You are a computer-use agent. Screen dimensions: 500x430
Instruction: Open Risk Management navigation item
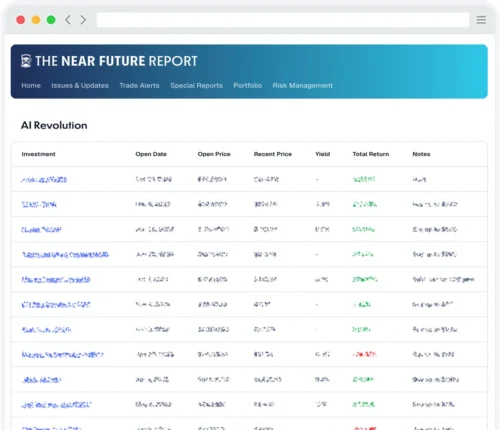coord(302,85)
